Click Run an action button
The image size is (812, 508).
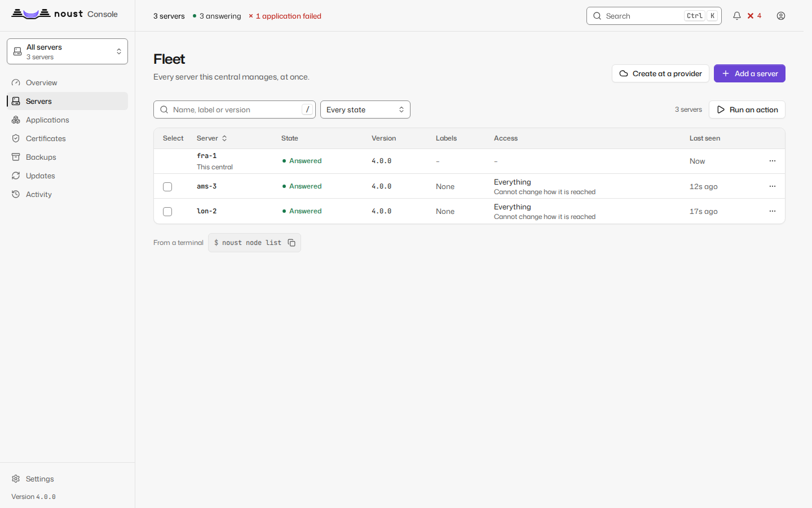coord(747,110)
